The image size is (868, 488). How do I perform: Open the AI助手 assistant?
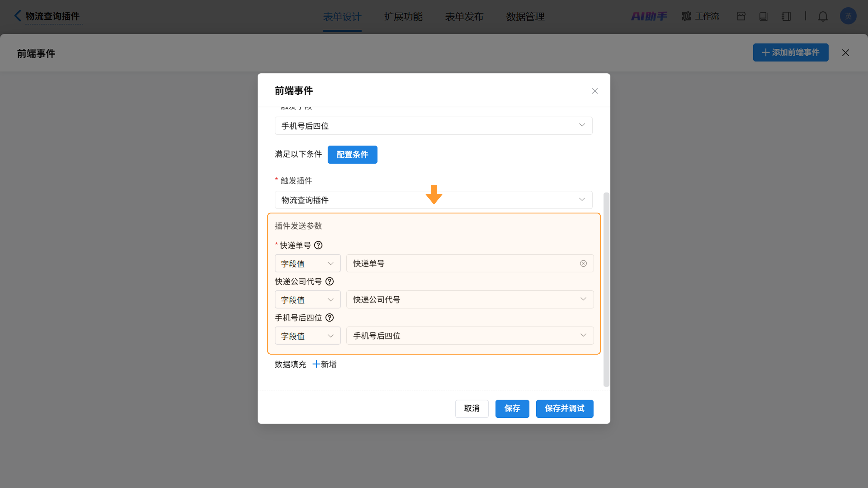point(649,16)
